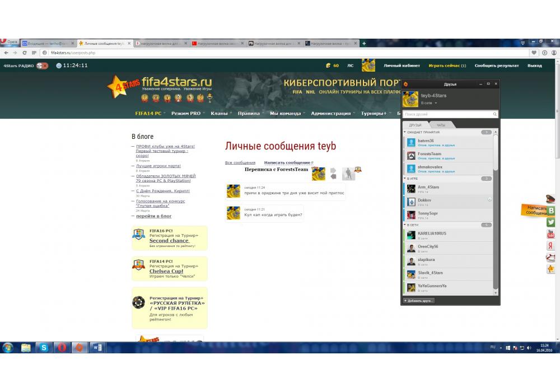Screen dimensions: 560x392
Task: Switch to the 'Чаты' tab
Action: coord(441,125)
